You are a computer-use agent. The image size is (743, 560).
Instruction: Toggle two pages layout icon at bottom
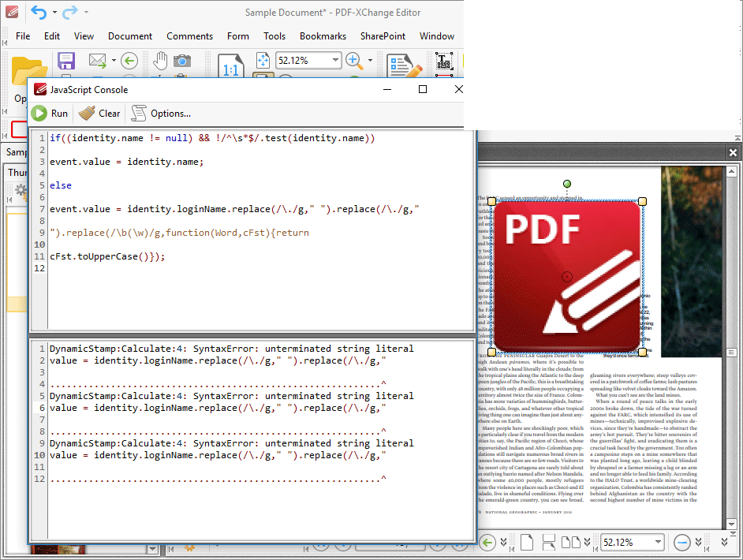(570, 543)
